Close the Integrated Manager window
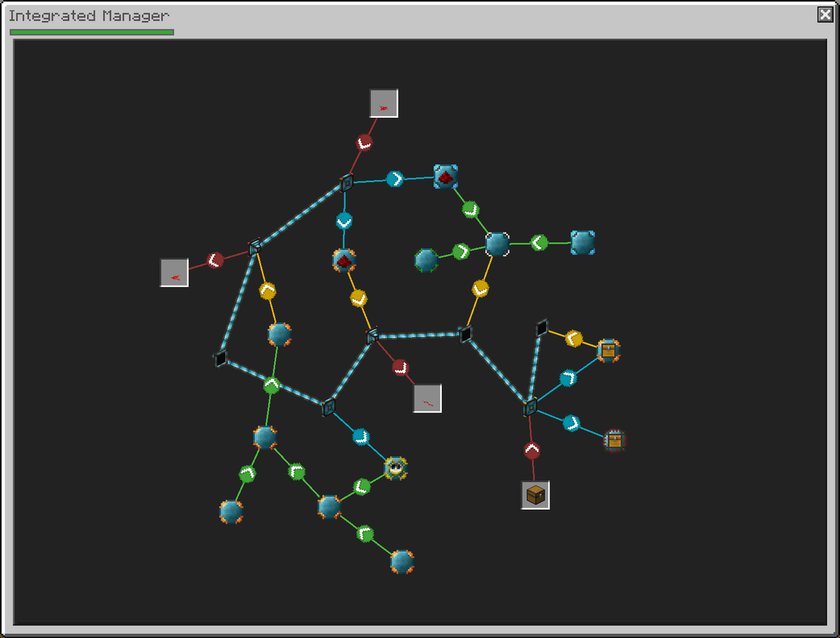Image resolution: width=840 pixels, height=638 pixels. pyautogui.click(x=825, y=15)
